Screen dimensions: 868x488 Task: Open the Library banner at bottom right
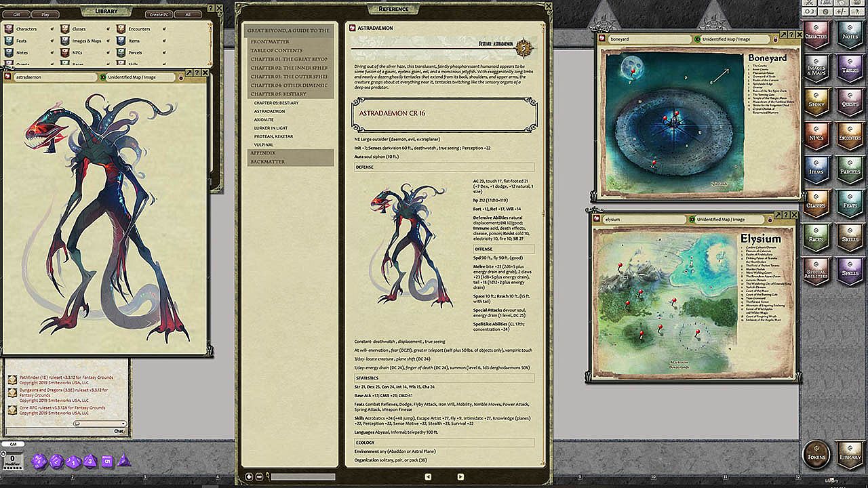click(x=849, y=455)
